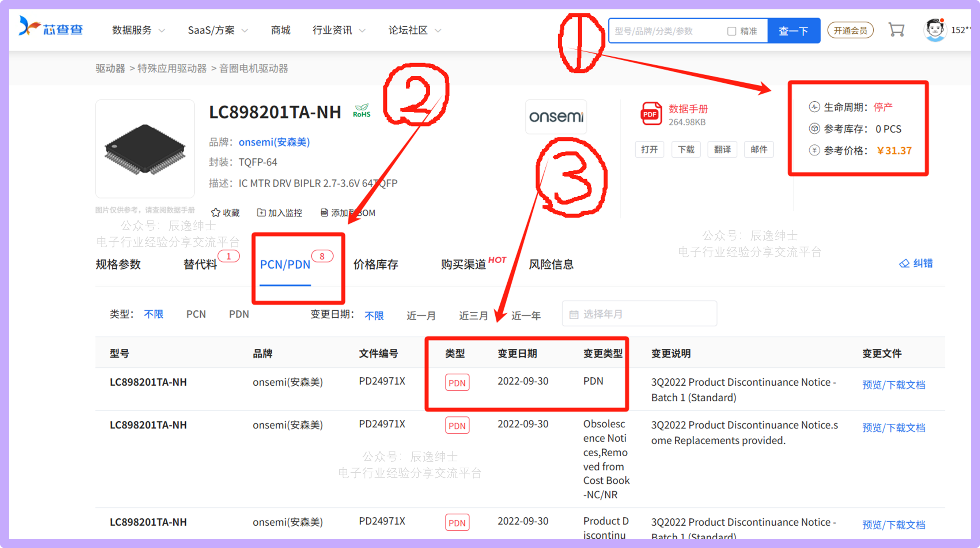Open the user avatar profile

(935, 30)
